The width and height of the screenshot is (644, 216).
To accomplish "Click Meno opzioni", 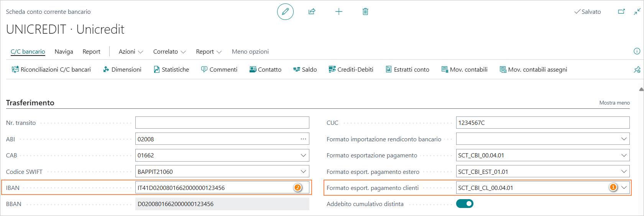I will tap(250, 51).
